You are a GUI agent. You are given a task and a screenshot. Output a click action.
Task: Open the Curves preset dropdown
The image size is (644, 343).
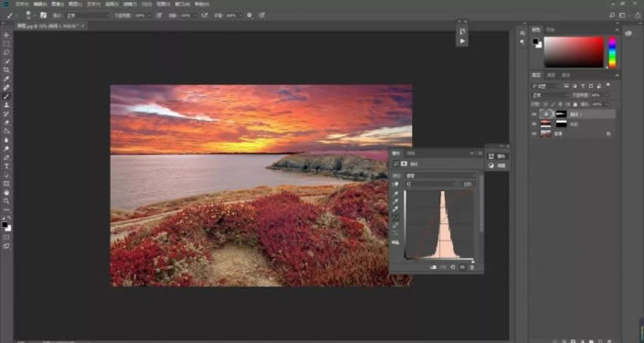(441, 176)
